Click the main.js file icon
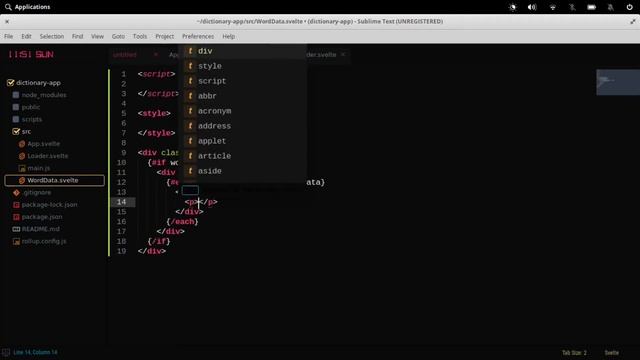640x360 pixels. 22,168
